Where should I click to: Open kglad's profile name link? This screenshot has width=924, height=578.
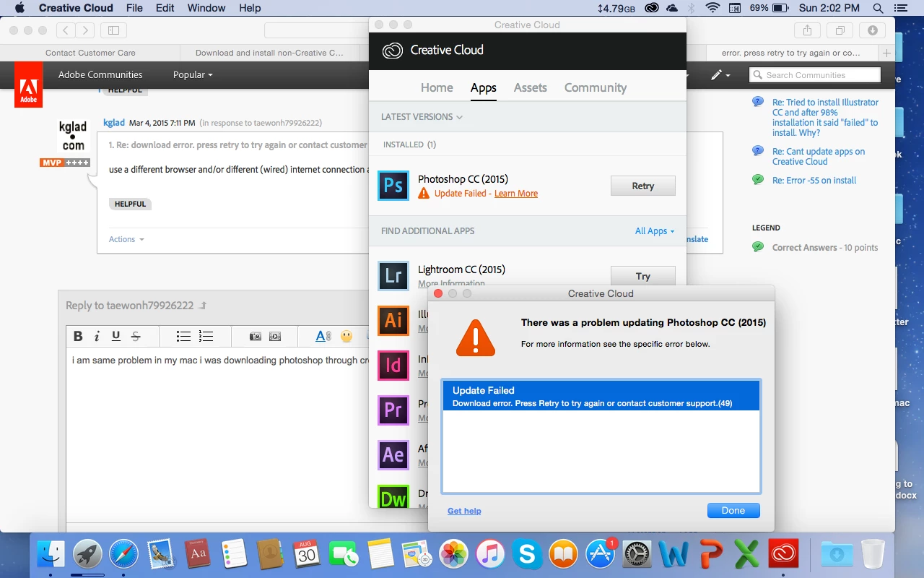(114, 123)
